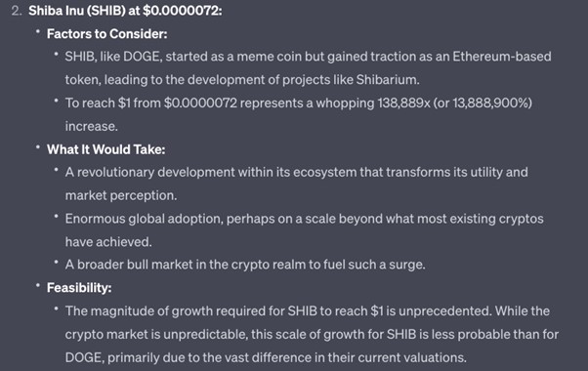Click the bullet before 'What It Would Take'

[x=38, y=147]
